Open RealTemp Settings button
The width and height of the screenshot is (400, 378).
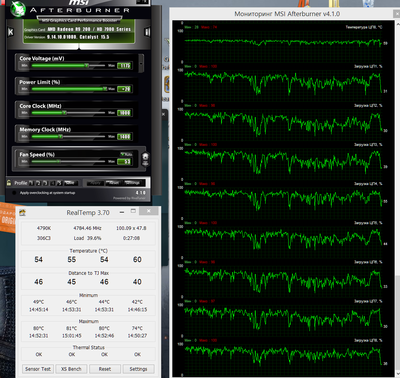138,369
